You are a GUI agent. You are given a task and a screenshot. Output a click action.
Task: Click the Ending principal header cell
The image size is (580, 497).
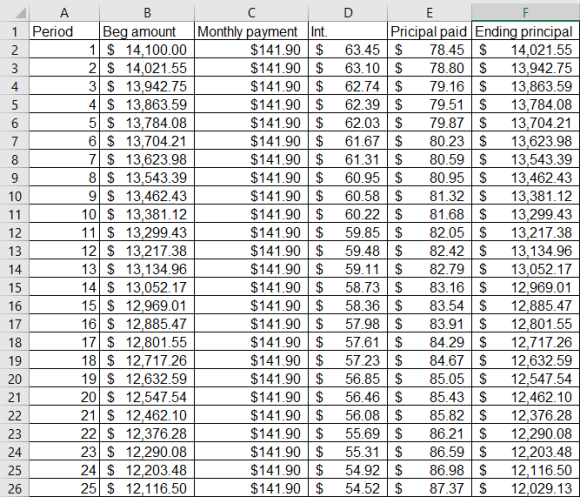click(x=526, y=31)
